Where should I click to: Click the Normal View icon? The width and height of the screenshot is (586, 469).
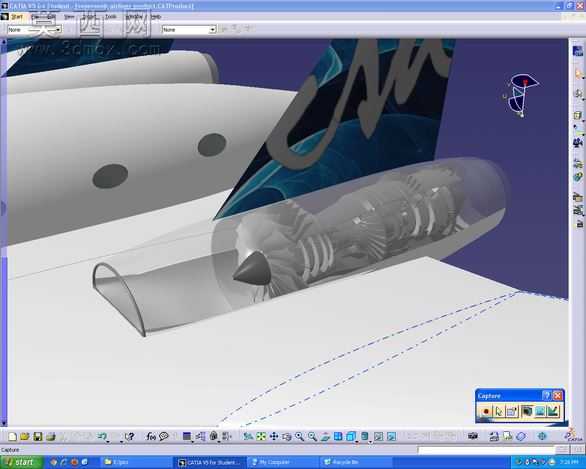(x=325, y=436)
